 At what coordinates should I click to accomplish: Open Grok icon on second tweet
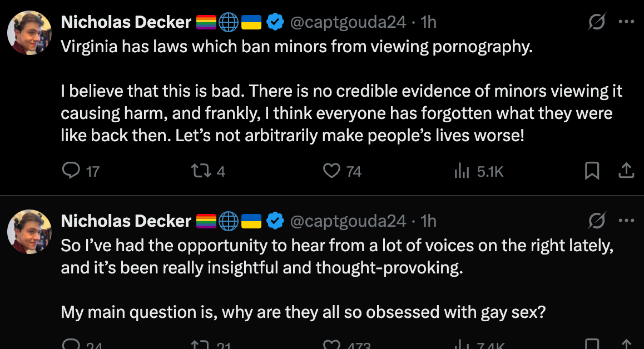596,221
